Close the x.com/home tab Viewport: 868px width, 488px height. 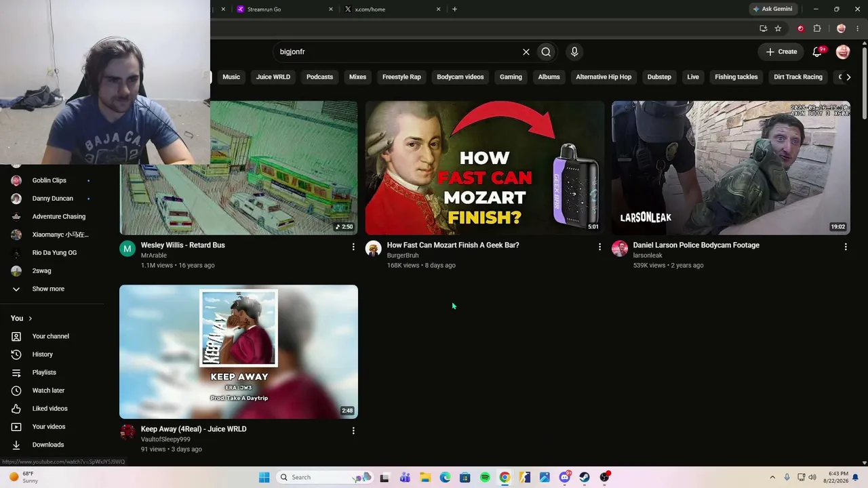438,9
